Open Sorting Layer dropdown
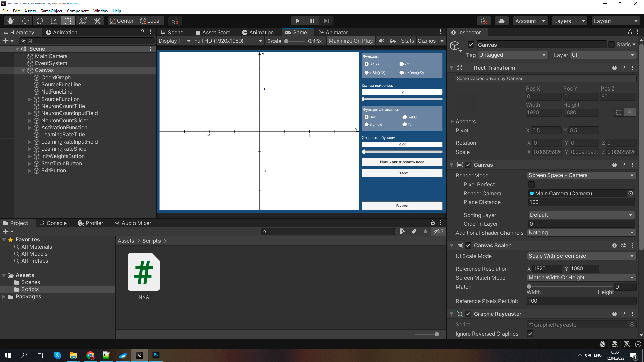The height and width of the screenshot is (362, 644). tap(581, 215)
